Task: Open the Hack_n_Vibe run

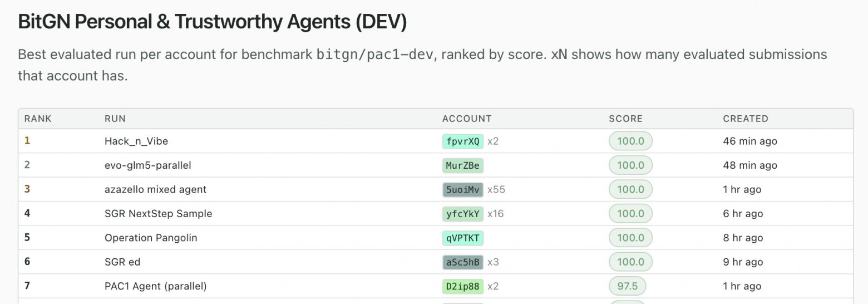Action: coord(136,141)
